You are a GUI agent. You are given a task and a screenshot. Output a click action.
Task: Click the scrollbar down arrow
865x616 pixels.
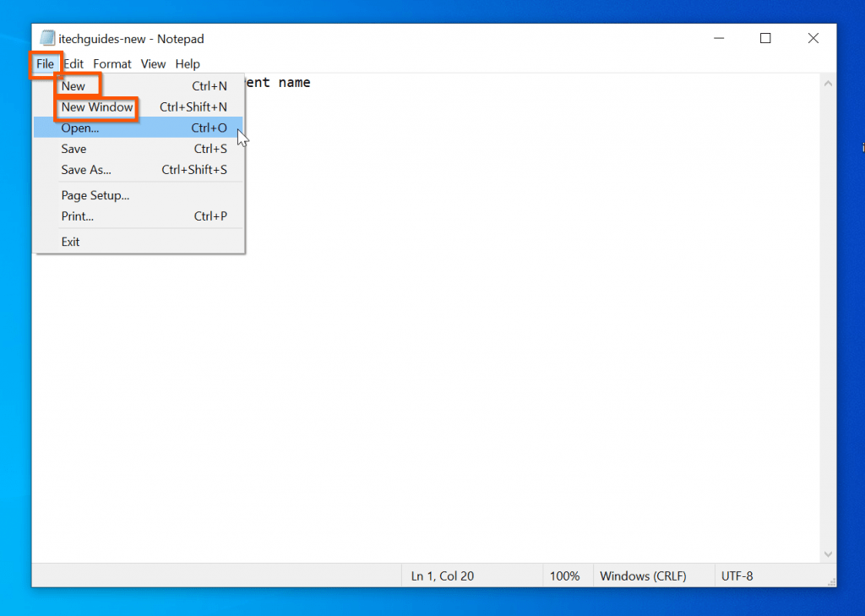pos(830,553)
